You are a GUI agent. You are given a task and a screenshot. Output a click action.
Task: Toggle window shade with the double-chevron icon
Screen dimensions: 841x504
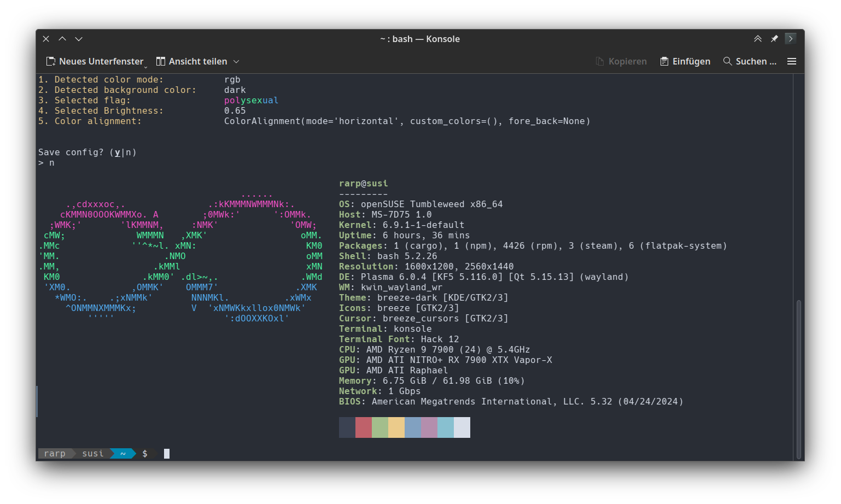click(758, 38)
